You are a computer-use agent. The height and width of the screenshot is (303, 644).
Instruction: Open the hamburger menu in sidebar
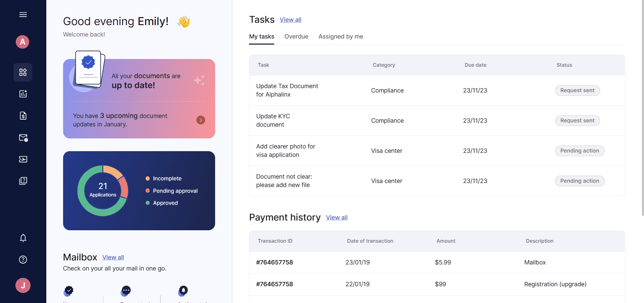coord(23,14)
